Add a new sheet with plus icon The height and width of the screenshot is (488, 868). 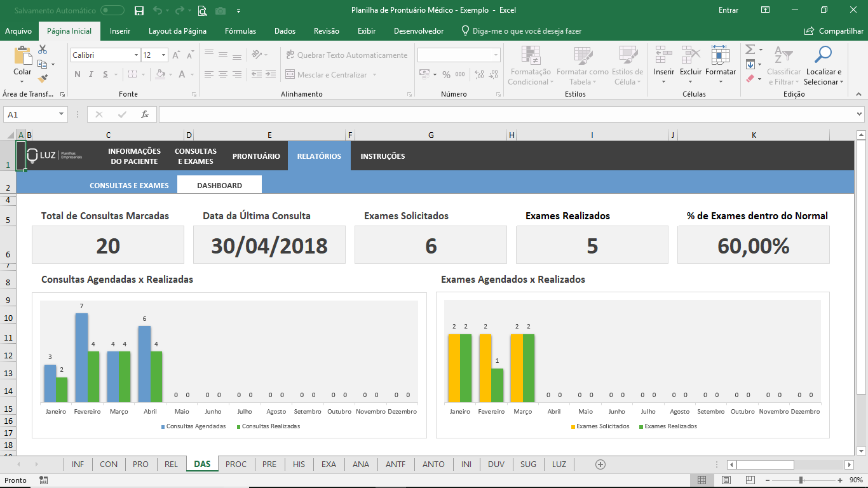click(600, 464)
